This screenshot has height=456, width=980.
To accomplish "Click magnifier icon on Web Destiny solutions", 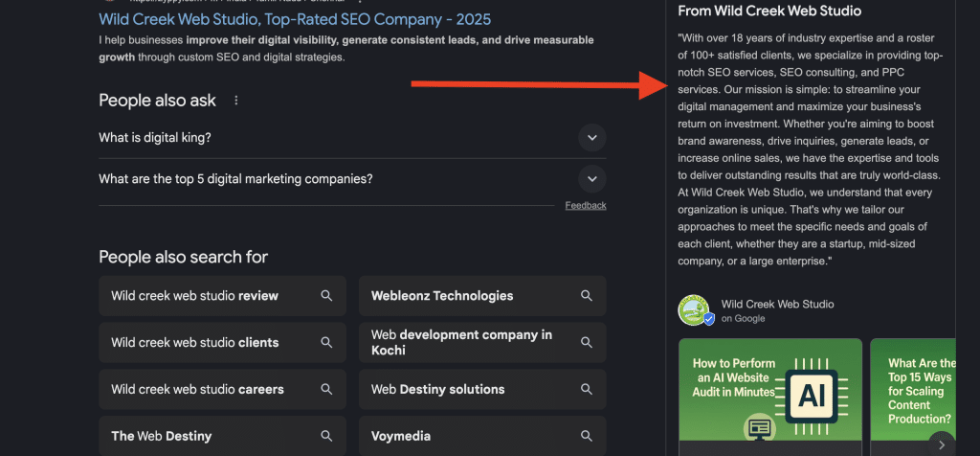I will click(x=587, y=389).
